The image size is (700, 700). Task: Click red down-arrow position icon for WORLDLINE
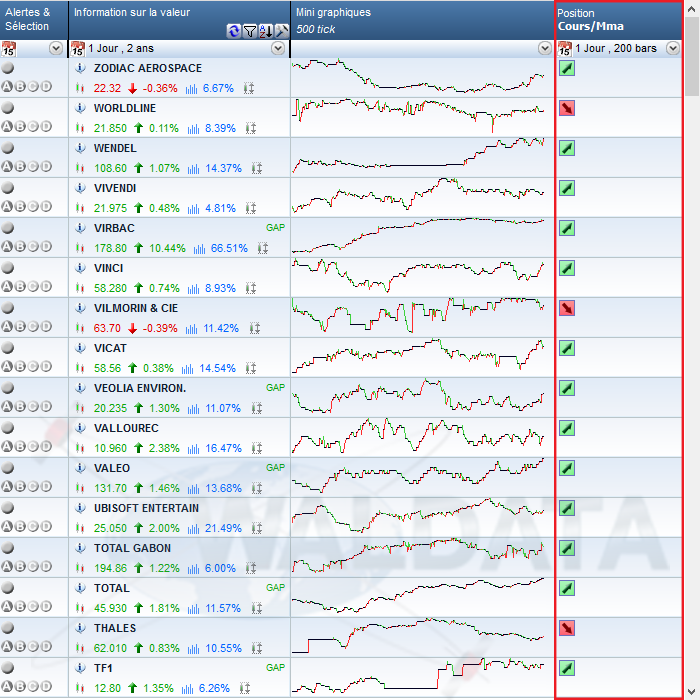567,108
